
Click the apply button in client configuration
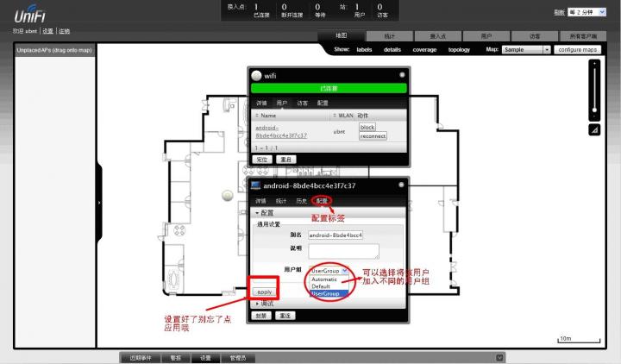tap(264, 292)
